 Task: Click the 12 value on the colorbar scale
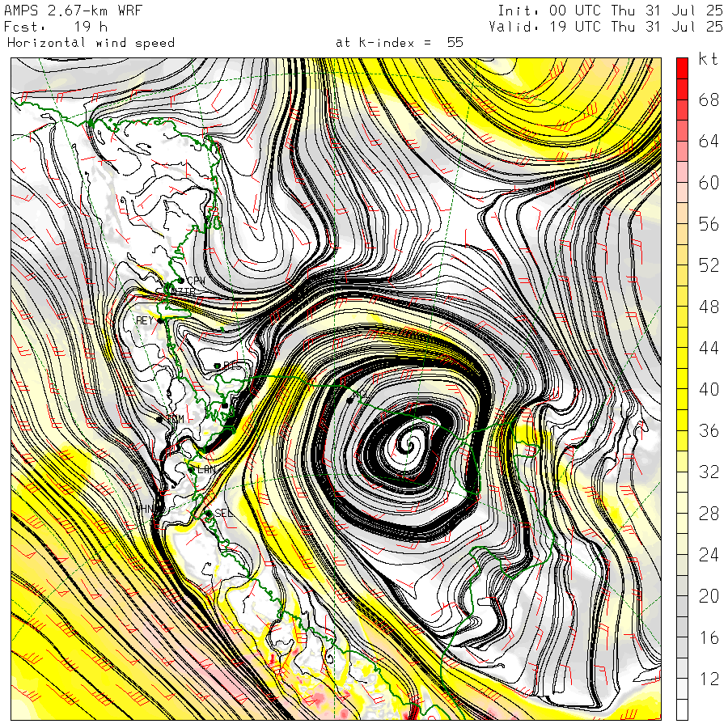coord(709,679)
